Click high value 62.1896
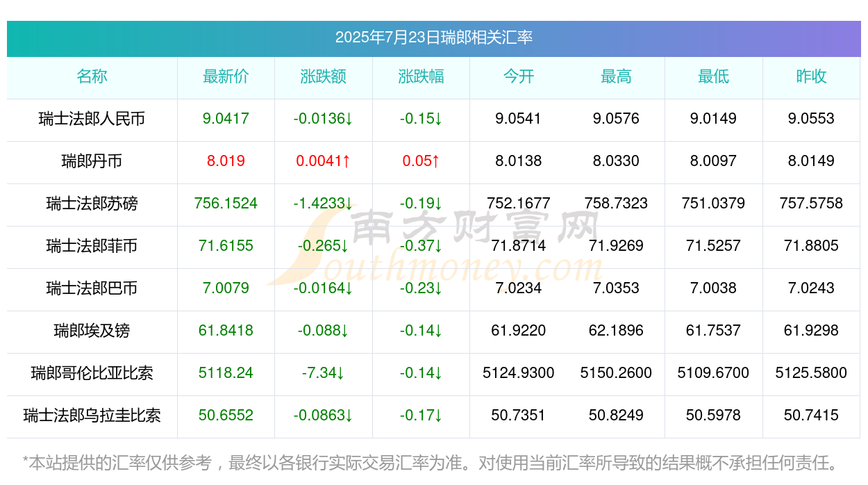The image size is (868, 485). (616, 331)
